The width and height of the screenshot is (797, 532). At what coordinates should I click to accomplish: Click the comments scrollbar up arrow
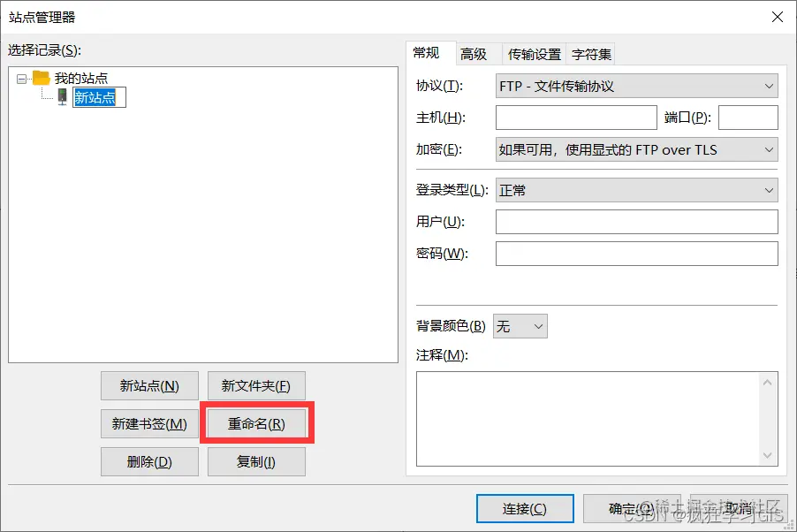point(768,382)
